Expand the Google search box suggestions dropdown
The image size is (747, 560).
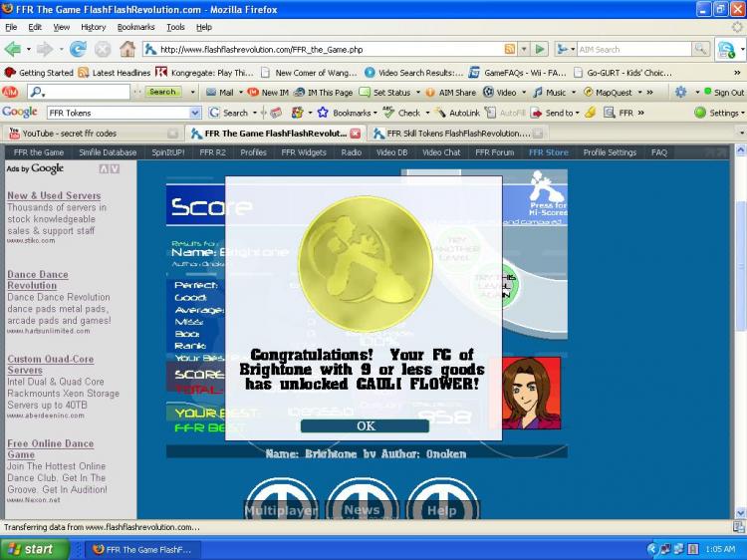(x=195, y=113)
